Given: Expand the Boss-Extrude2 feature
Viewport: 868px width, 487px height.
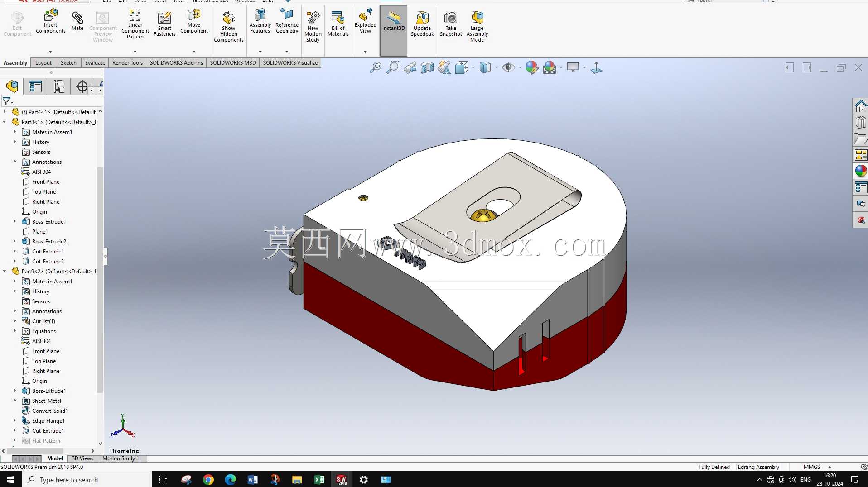Looking at the screenshot, I should coord(15,242).
